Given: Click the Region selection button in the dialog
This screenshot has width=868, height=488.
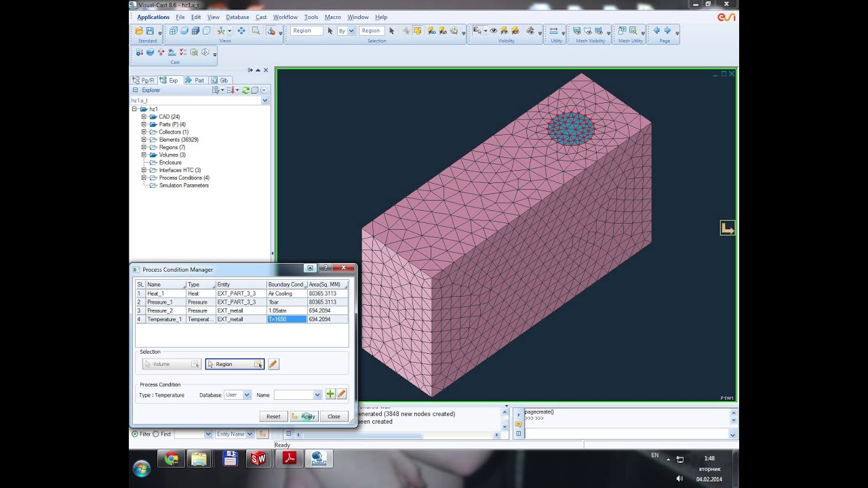Looking at the screenshot, I should [235, 364].
